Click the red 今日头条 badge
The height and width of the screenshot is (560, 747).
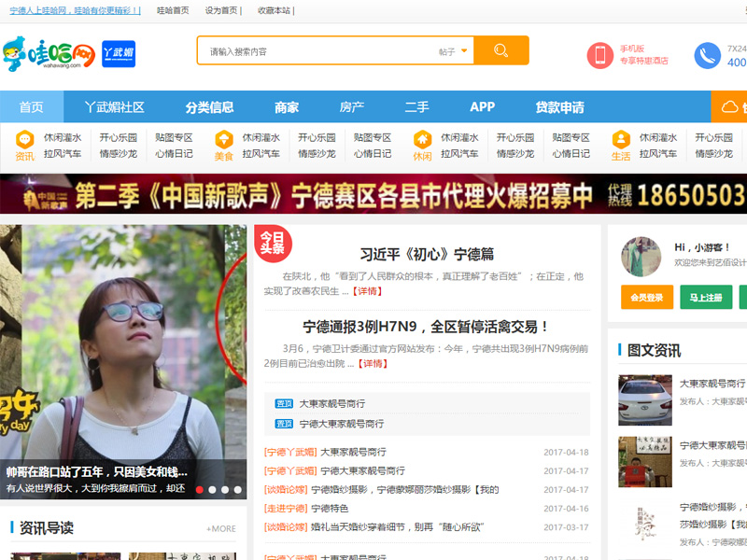click(x=273, y=243)
